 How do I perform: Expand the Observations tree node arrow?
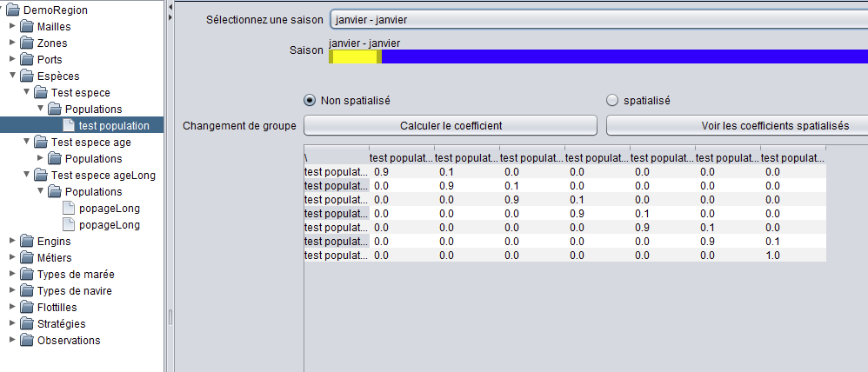(13, 340)
